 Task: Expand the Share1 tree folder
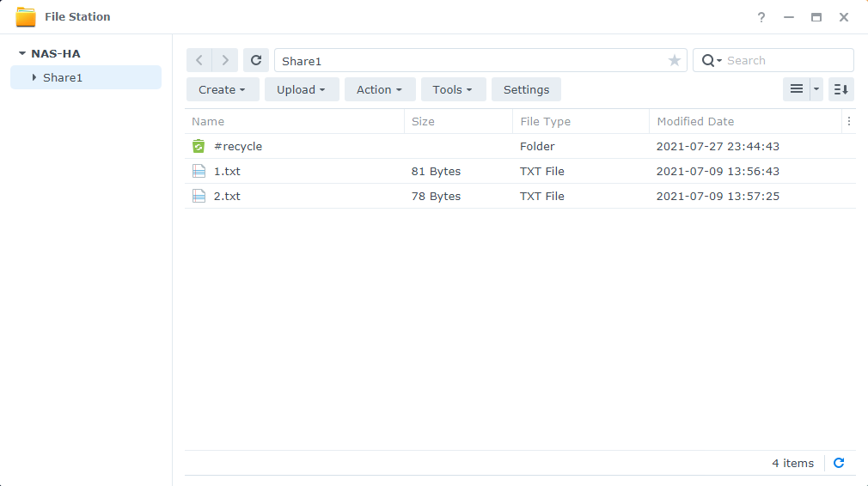pyautogui.click(x=34, y=77)
